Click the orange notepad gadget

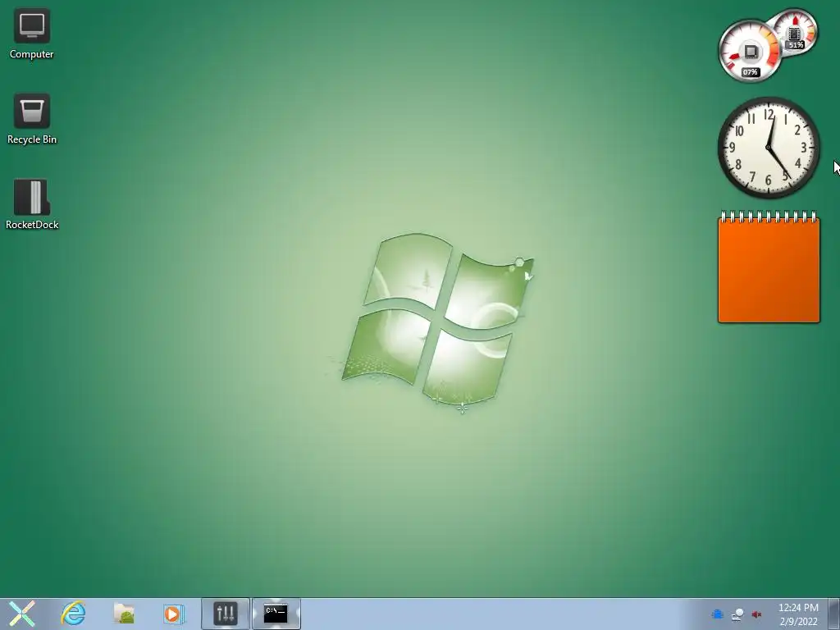[x=769, y=267]
